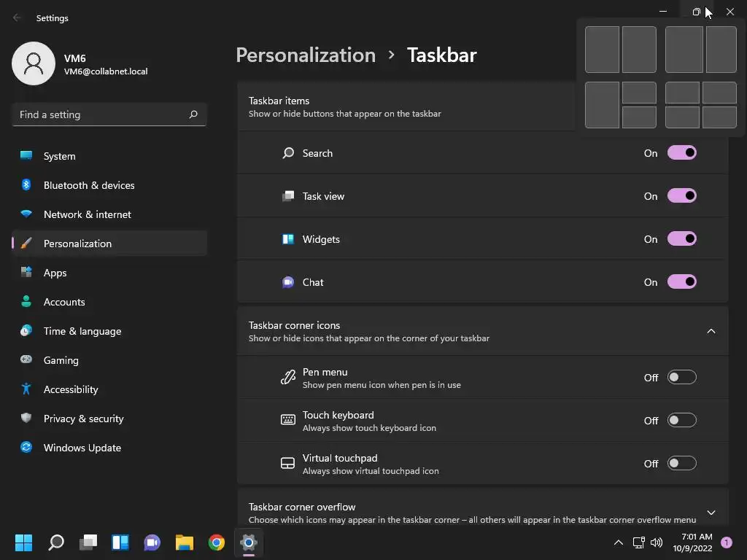Open the Apps settings category

109,273
